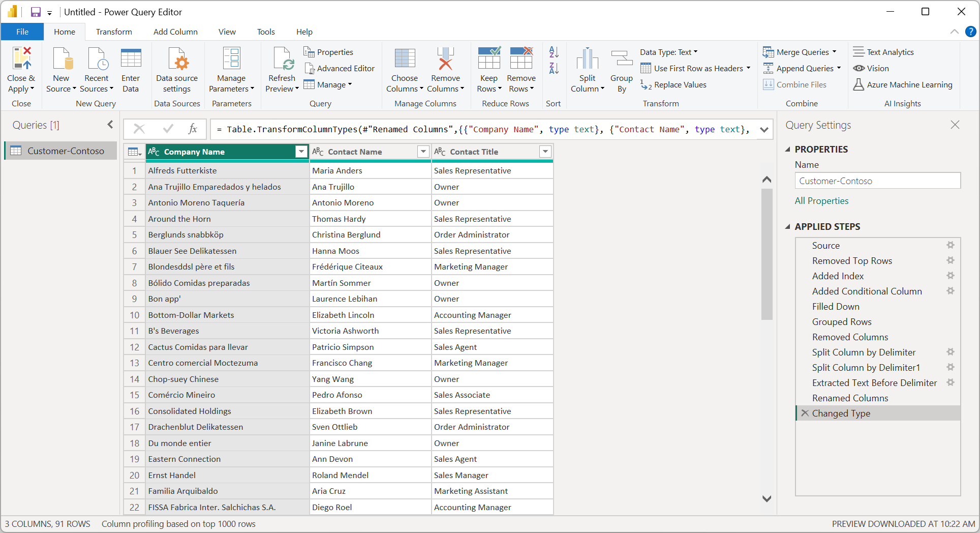The height and width of the screenshot is (533, 980).
Task: Click the Data source settings icon
Action: [177, 59]
